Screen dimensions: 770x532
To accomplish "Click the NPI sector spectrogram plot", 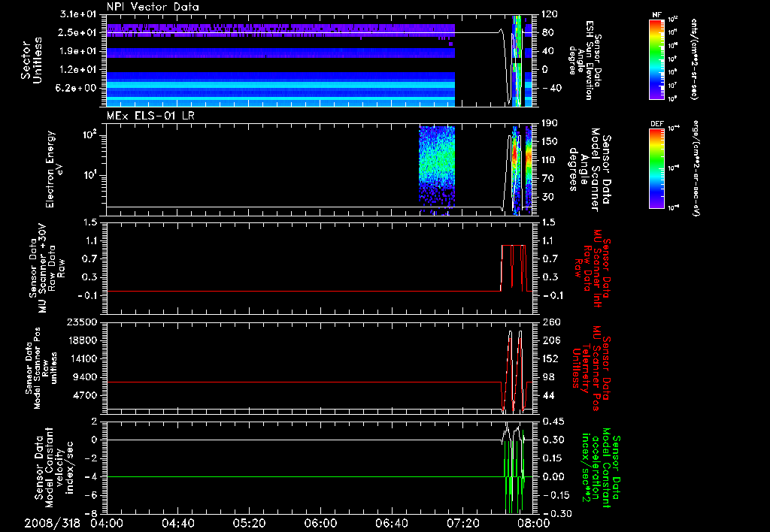I will point(320,60).
